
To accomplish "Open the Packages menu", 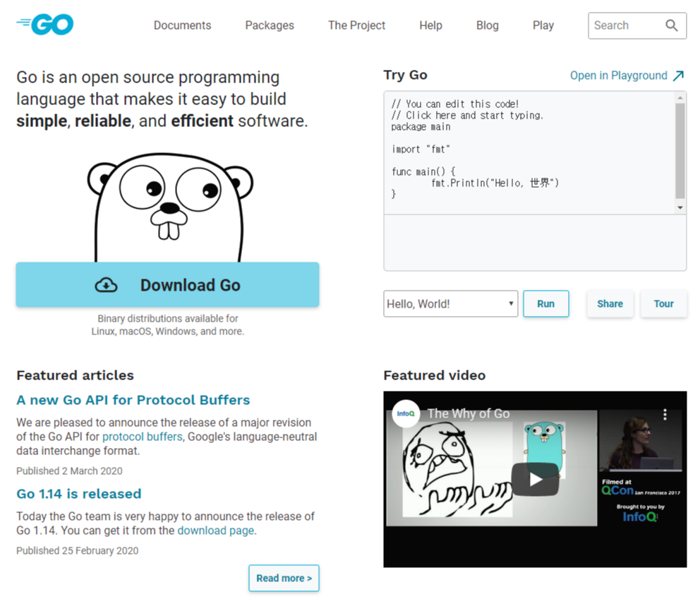I will pos(270,25).
